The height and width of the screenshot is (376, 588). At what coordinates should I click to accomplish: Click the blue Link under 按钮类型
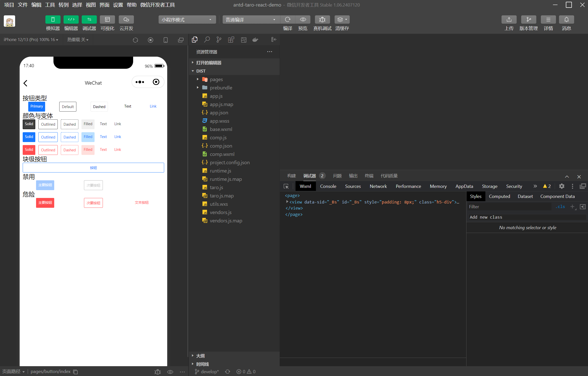tap(153, 107)
